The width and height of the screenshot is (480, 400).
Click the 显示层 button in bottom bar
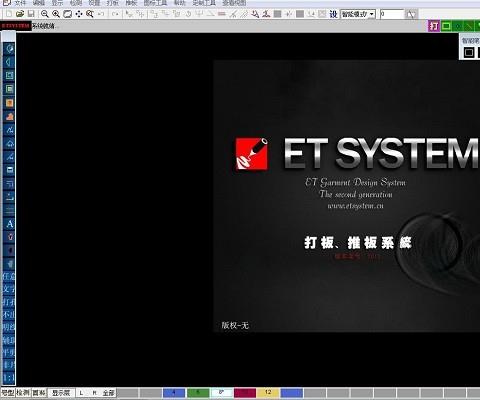61,393
